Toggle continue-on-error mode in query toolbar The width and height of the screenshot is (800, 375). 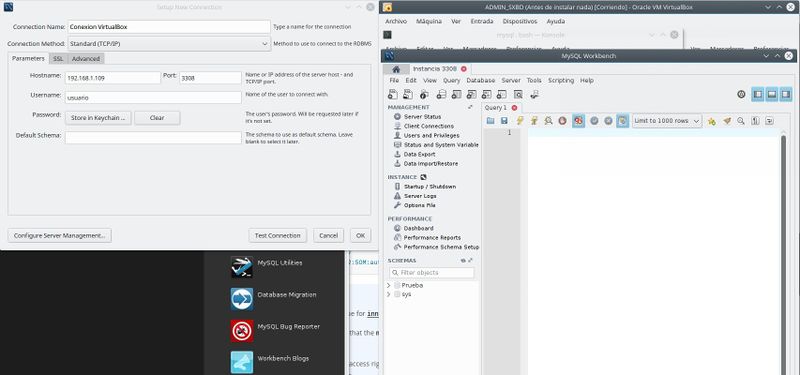(579, 121)
